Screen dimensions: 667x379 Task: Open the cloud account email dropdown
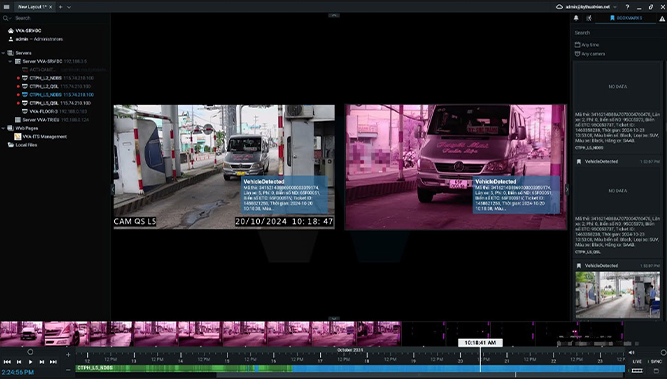point(590,7)
